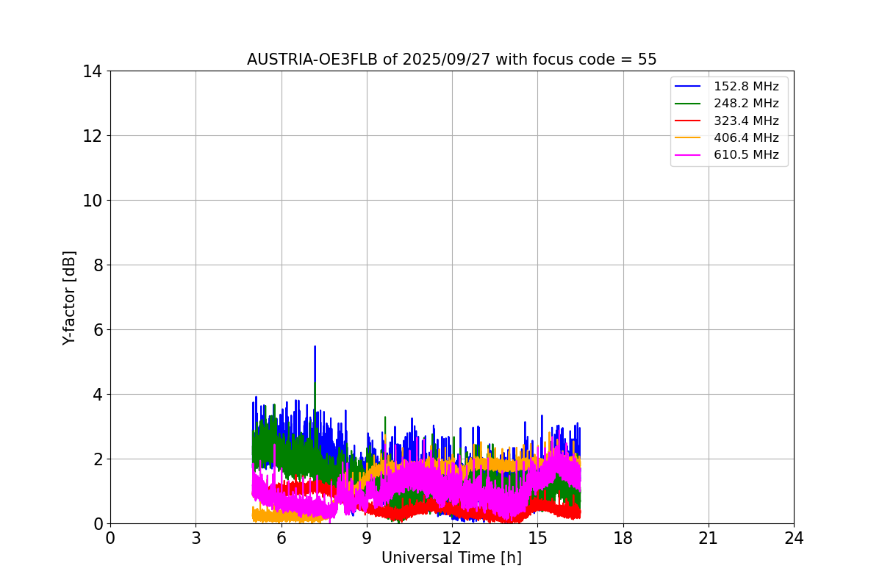Click the y-axis tick label 8

(97, 265)
